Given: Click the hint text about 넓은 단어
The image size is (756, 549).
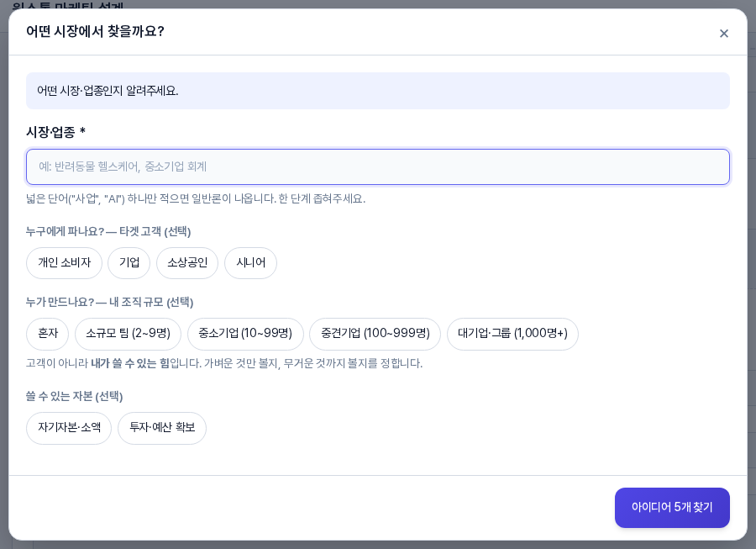Looking at the screenshot, I should pos(196,198).
